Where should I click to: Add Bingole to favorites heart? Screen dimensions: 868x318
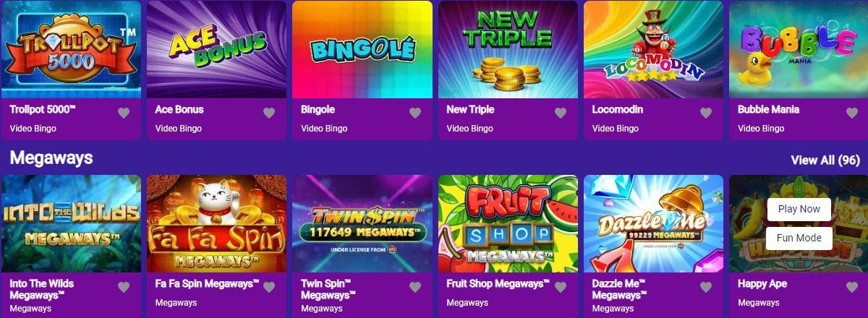tap(415, 113)
